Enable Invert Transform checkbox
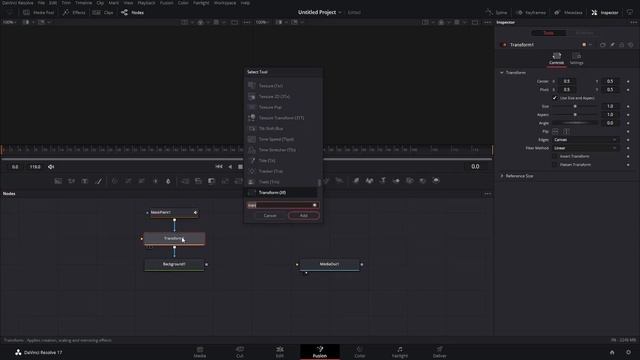The height and width of the screenshot is (360, 640). pos(555,156)
